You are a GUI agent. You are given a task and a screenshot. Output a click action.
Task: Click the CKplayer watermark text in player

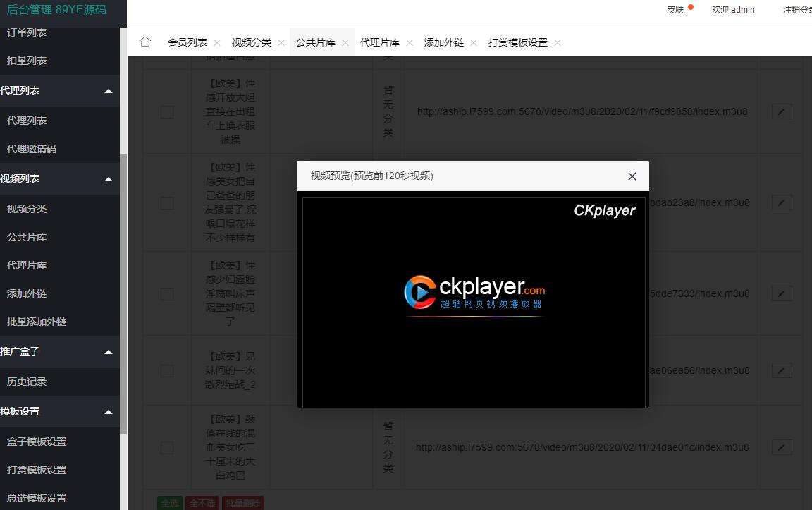[x=604, y=210]
